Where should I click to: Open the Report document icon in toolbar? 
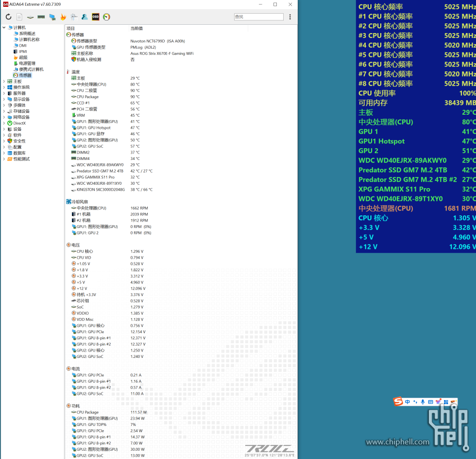click(19, 17)
